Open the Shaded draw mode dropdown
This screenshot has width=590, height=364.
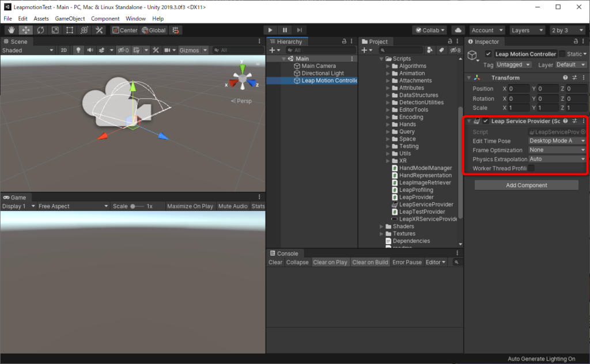(x=28, y=50)
